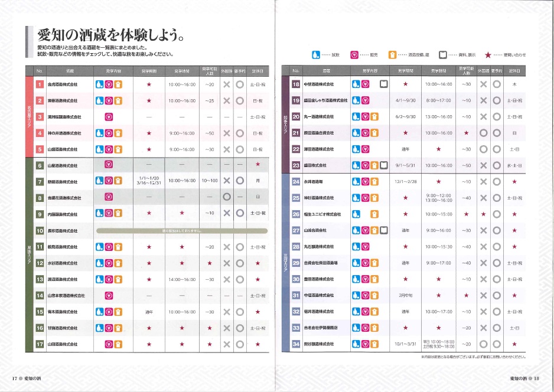Click the blue tasting icon in row No. 5
Viewport: 554px width, 392px height.
point(100,149)
